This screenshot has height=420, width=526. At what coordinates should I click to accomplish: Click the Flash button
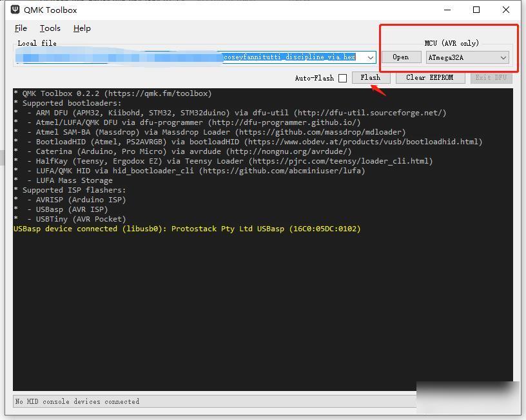coord(371,77)
